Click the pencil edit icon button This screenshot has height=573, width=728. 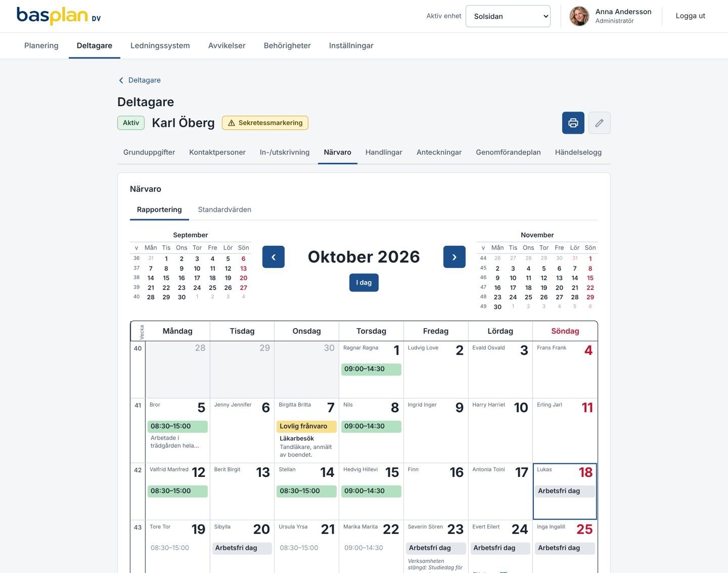point(599,123)
